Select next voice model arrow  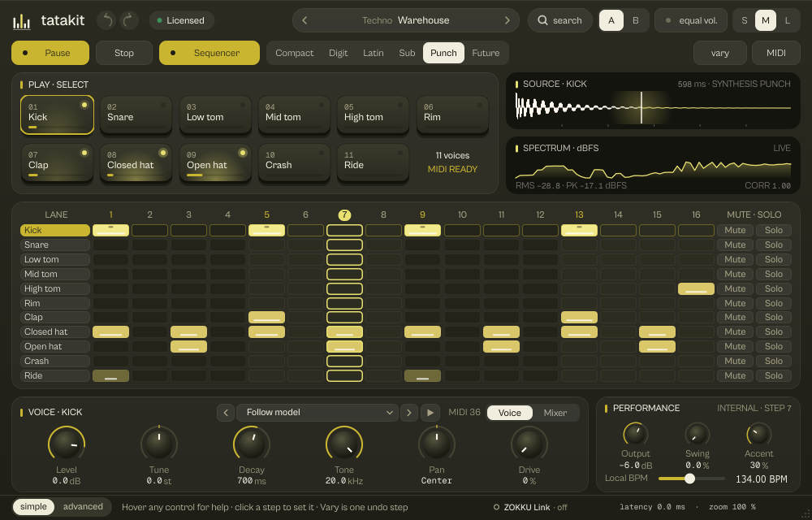point(409,413)
